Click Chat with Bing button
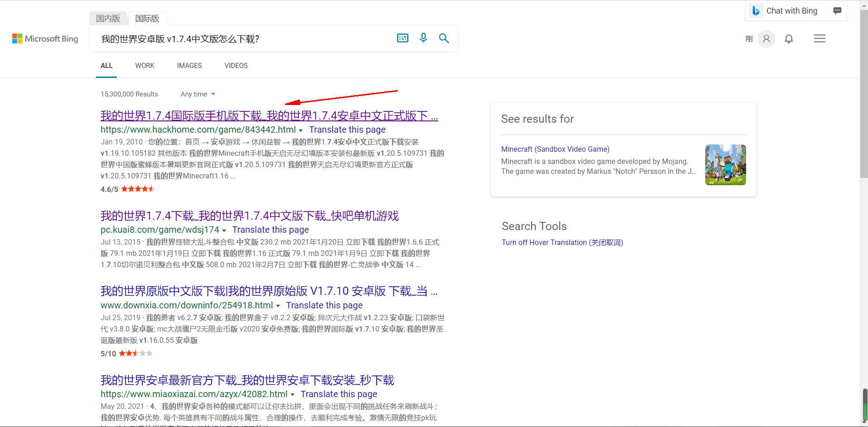The width and height of the screenshot is (868, 427). (796, 10)
